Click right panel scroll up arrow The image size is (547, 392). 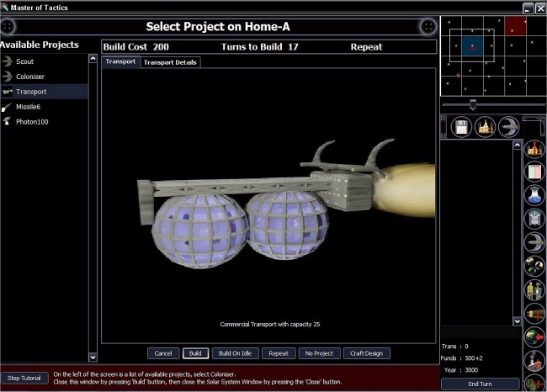pos(518,145)
